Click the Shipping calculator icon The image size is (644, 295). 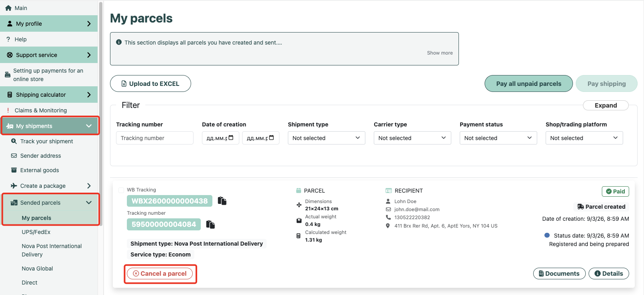click(x=10, y=95)
